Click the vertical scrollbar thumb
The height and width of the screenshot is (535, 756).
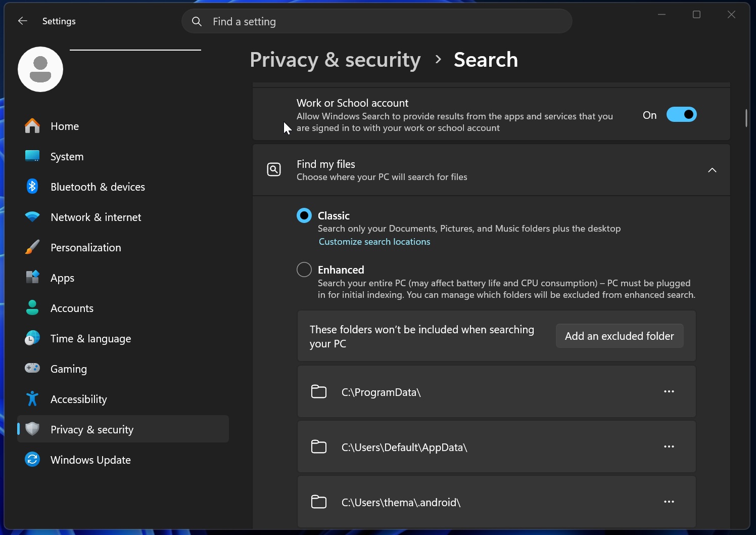click(x=746, y=118)
